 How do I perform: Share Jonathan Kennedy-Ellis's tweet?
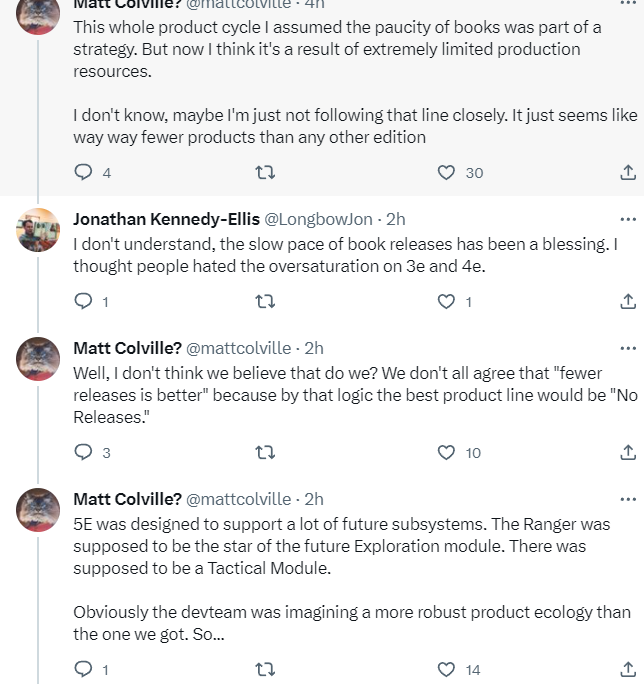(x=628, y=301)
